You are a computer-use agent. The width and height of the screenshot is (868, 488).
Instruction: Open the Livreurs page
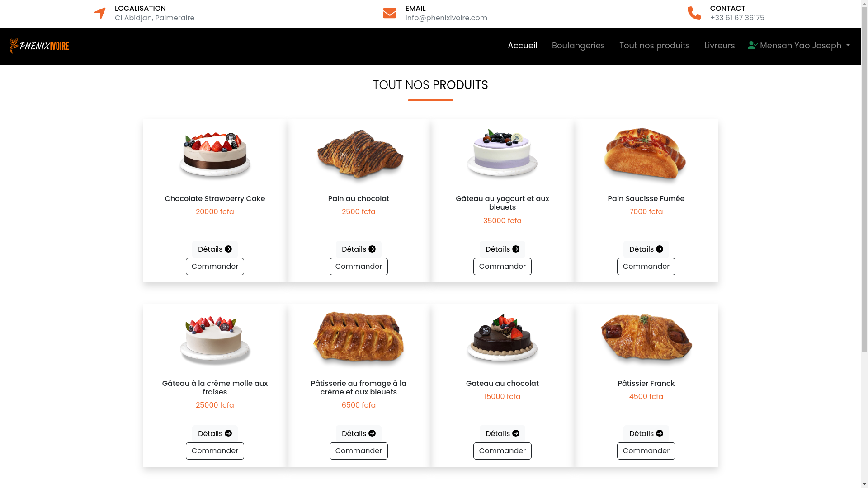click(719, 46)
